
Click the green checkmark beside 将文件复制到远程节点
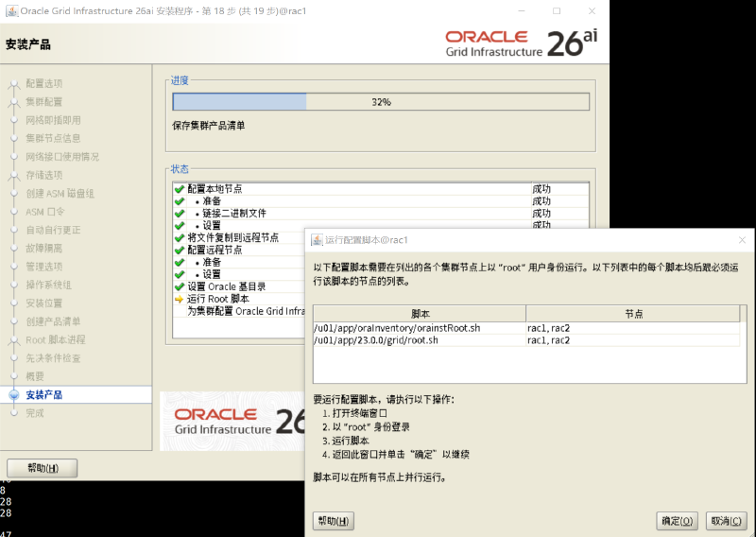pos(180,238)
